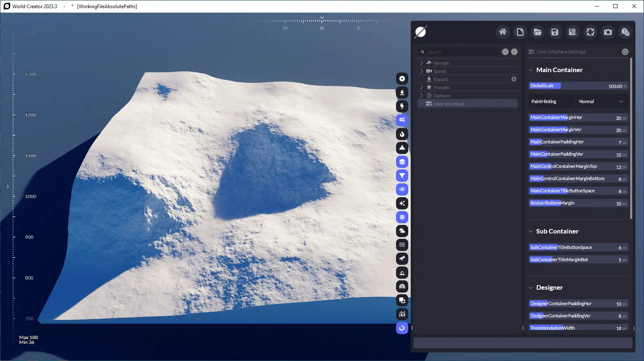Toggle the funnel filter button in viewport toolbar
644x361 pixels.
[402, 176]
